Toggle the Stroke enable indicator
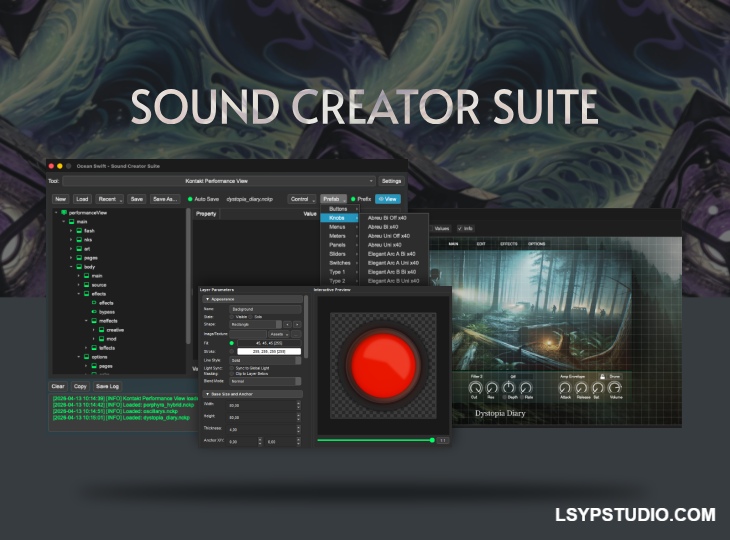730x540 pixels. click(232, 351)
